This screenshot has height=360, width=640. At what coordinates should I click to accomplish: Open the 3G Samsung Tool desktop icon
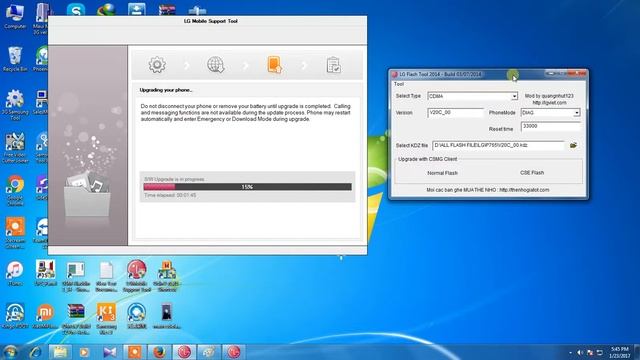click(x=15, y=104)
